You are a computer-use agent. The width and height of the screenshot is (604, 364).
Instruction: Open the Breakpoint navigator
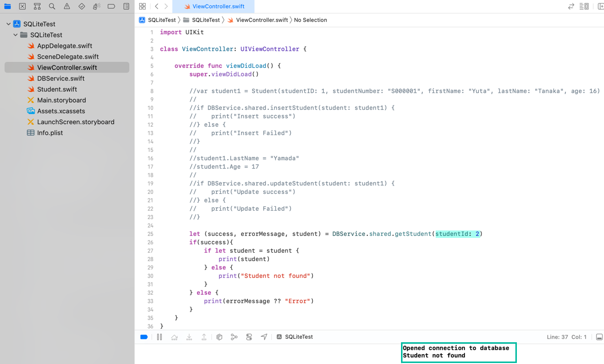click(x=111, y=6)
